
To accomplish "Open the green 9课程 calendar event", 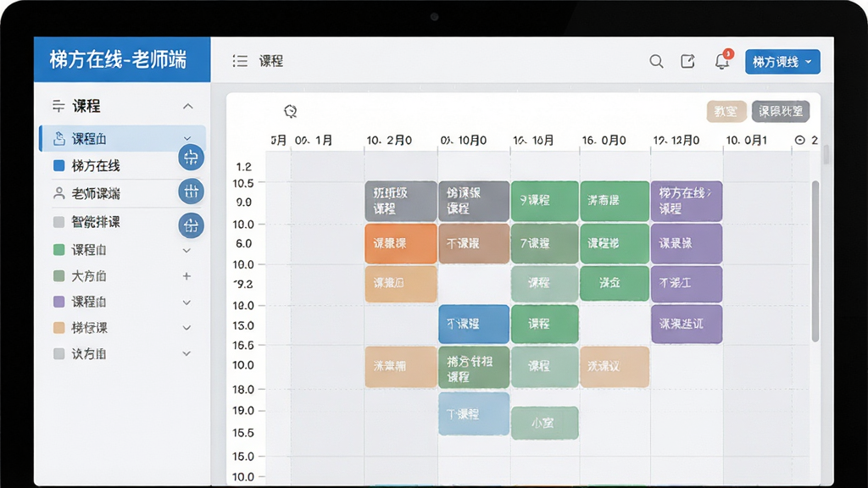I will click(545, 200).
